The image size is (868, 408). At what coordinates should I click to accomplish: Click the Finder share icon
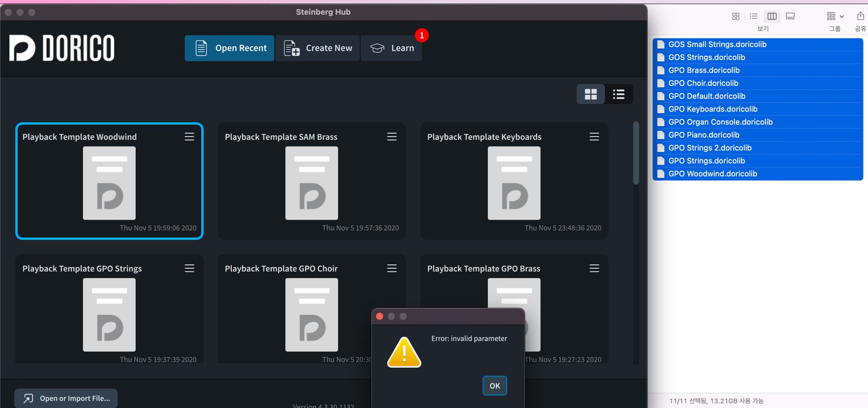pos(860,16)
